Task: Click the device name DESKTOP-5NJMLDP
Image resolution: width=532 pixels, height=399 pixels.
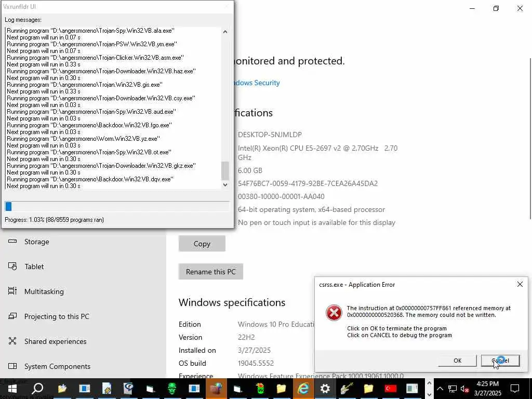Action: point(270,135)
